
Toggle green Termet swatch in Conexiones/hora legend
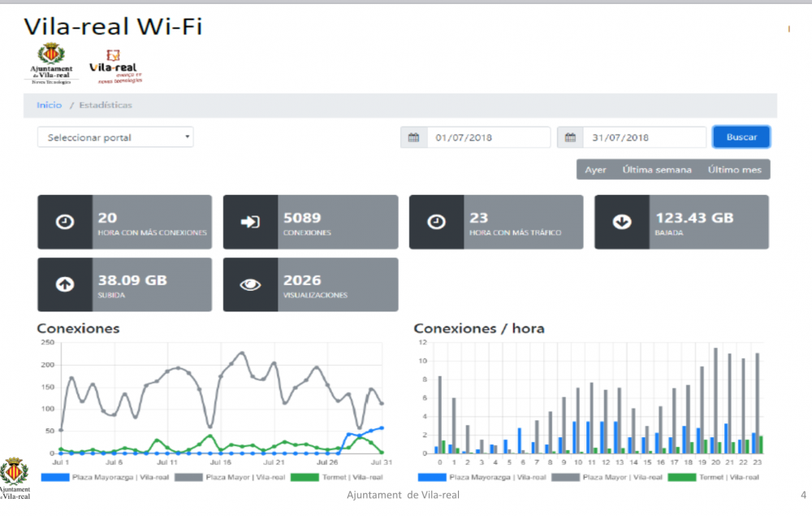click(x=682, y=477)
